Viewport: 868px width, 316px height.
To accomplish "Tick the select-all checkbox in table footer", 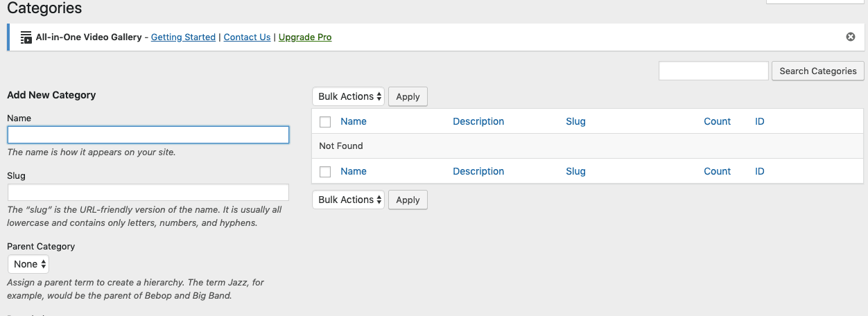I will click(x=325, y=172).
